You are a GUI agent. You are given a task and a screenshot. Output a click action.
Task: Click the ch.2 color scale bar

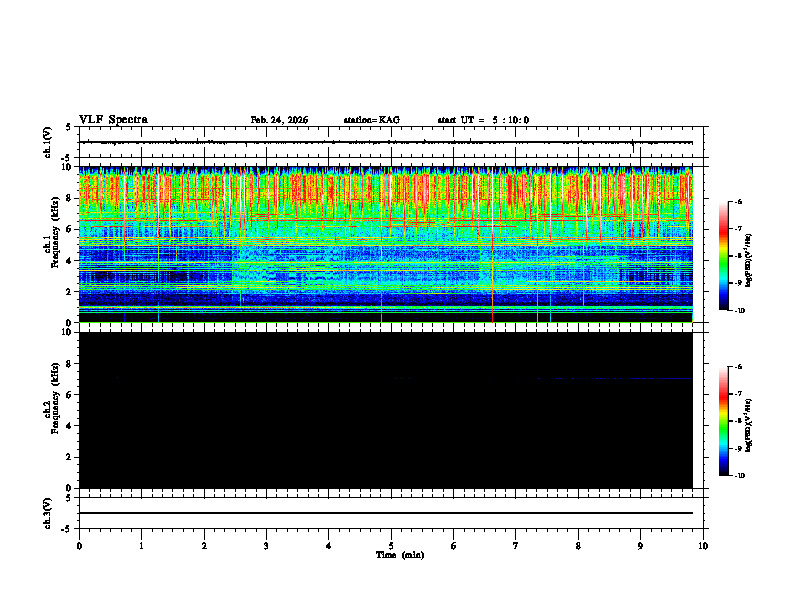pos(723,421)
